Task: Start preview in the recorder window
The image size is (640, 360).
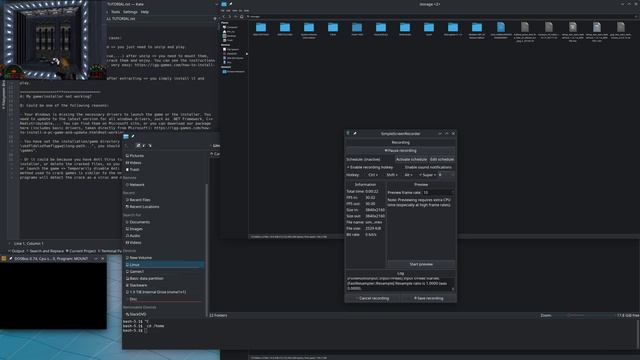Action: pos(421,264)
